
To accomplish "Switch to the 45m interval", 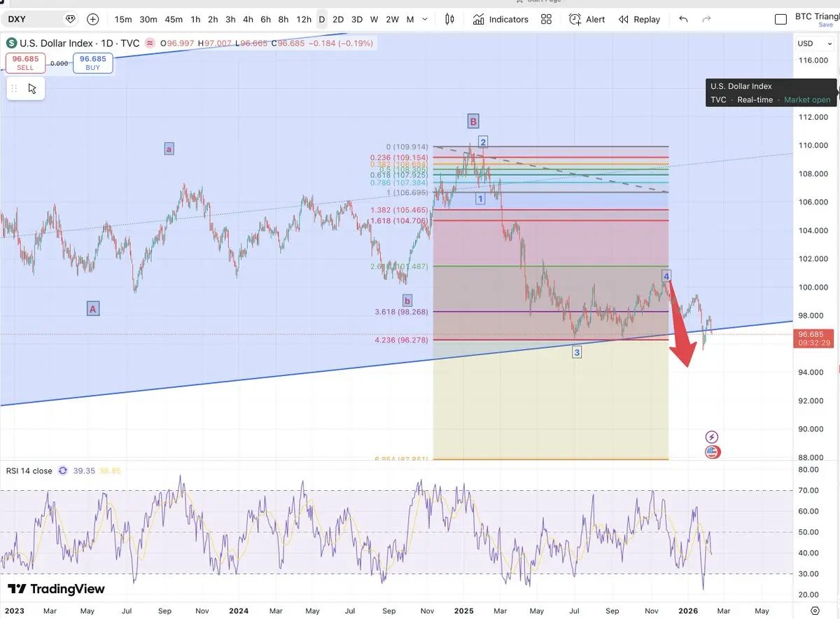I will (173, 19).
